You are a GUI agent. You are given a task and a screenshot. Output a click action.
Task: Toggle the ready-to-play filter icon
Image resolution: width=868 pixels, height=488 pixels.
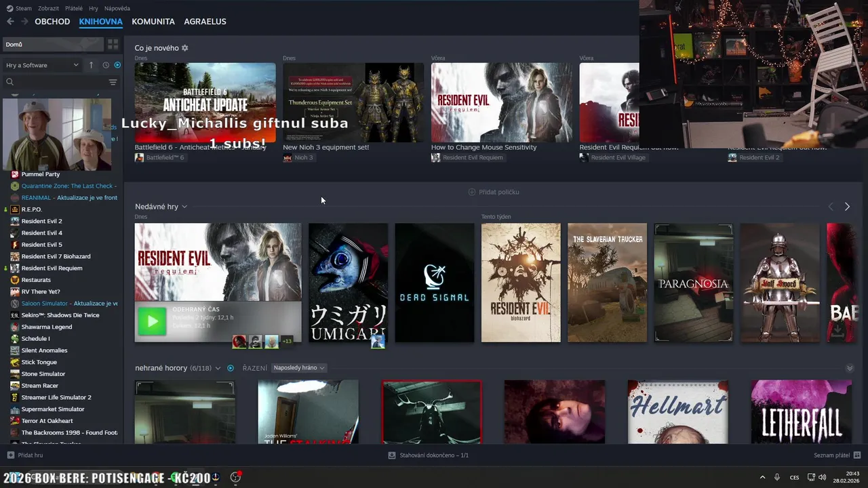117,65
